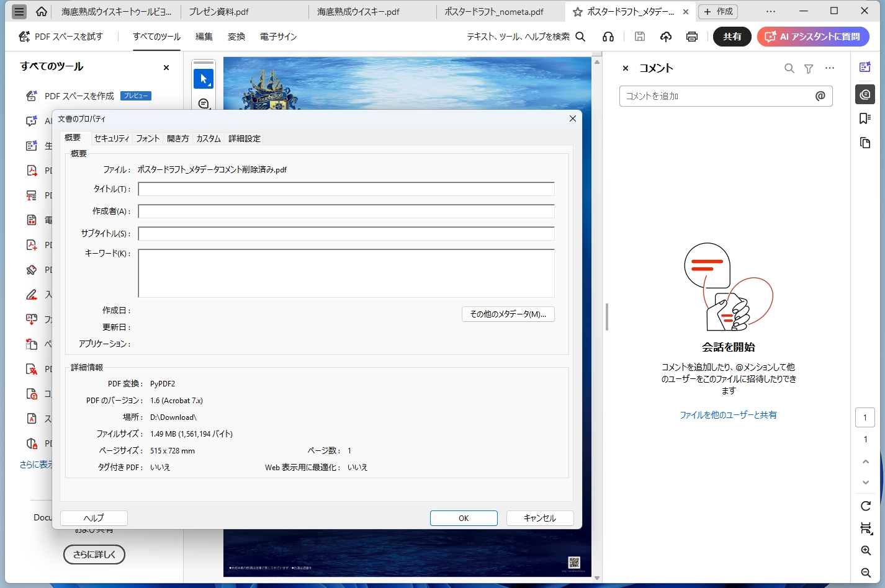Image resolution: width=885 pixels, height=588 pixels.
Task: Select the arrow selection tool on document
Action: (x=204, y=78)
